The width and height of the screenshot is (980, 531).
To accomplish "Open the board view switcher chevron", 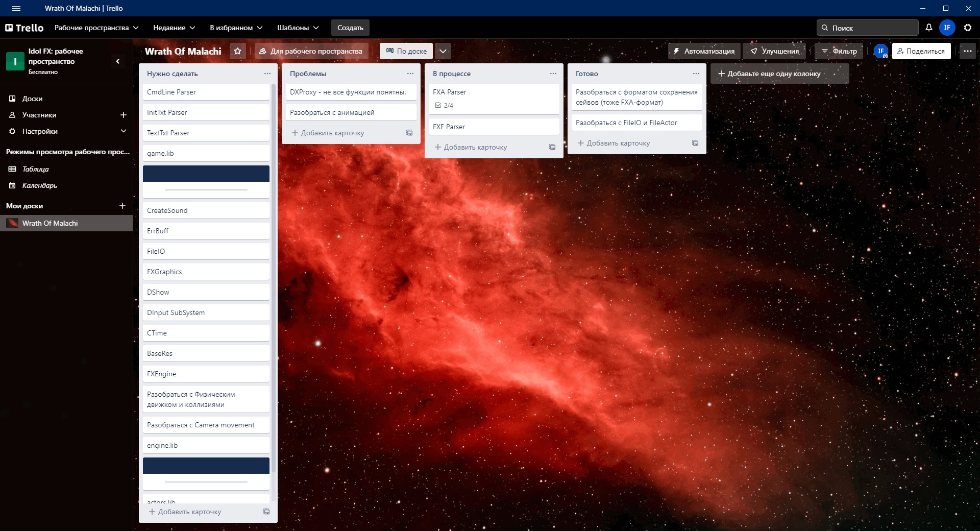I will (x=443, y=51).
